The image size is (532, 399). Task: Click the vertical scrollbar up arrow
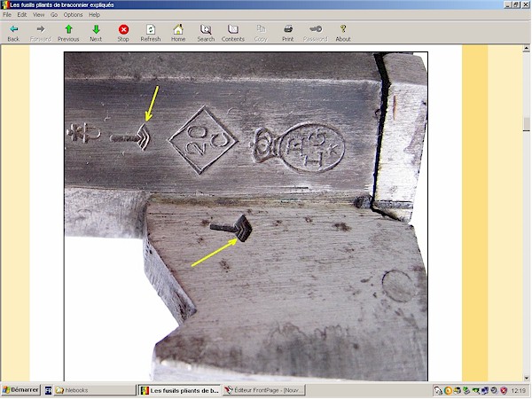tap(526, 49)
